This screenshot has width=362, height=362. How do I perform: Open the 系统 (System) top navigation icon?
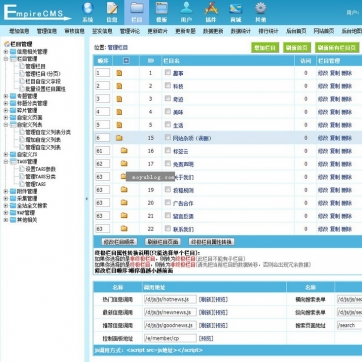[x=88, y=12]
